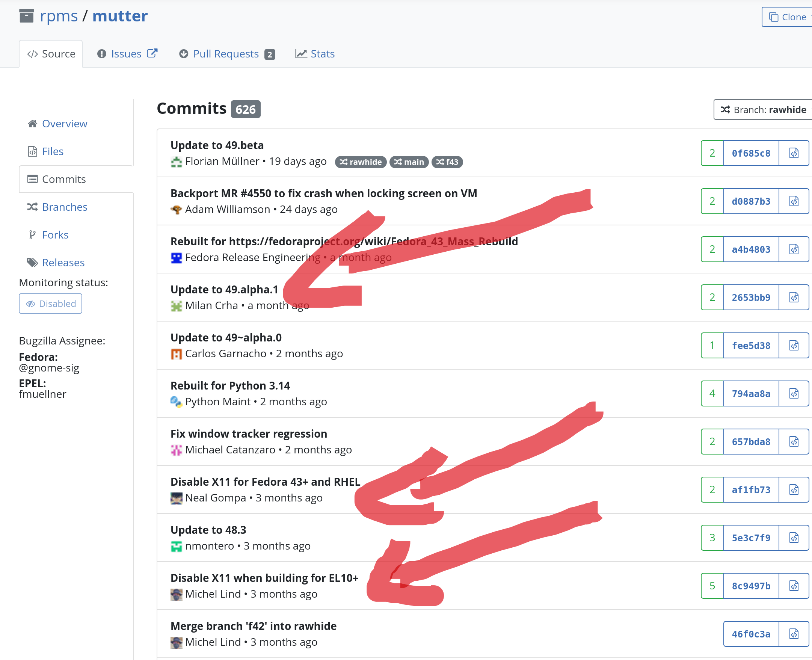Open commit hash 794aa8a
This screenshot has width=812, height=660.
[751, 394]
